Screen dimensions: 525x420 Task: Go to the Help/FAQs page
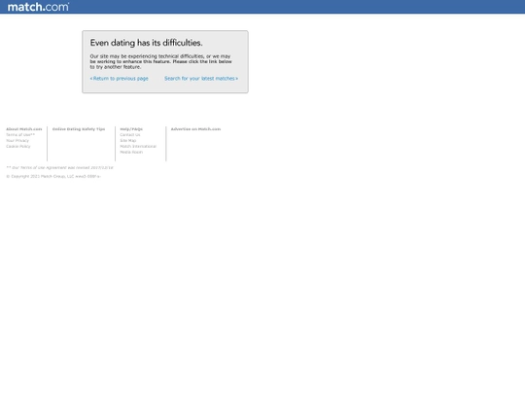pos(131,129)
